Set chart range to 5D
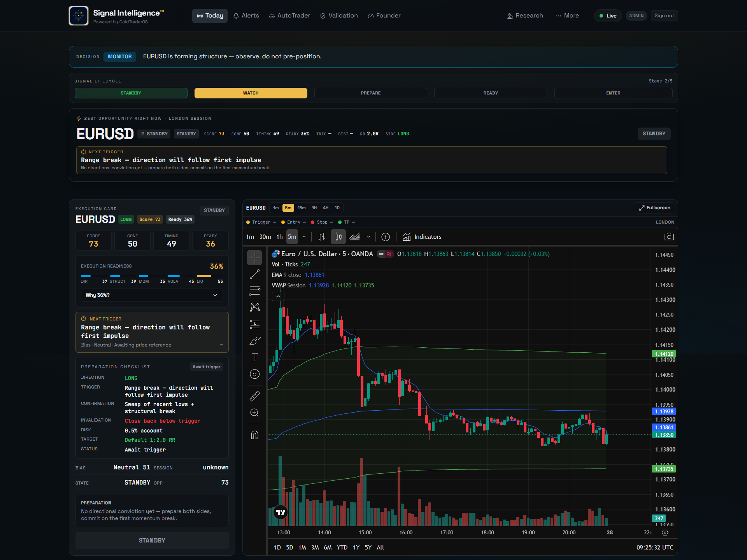747x560 pixels. coord(290,548)
